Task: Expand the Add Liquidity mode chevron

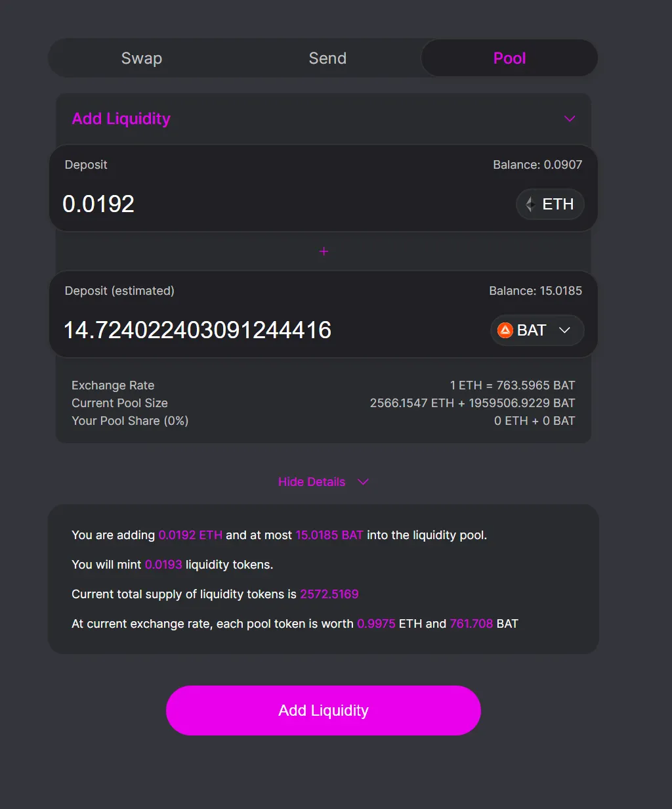Action: (x=570, y=119)
